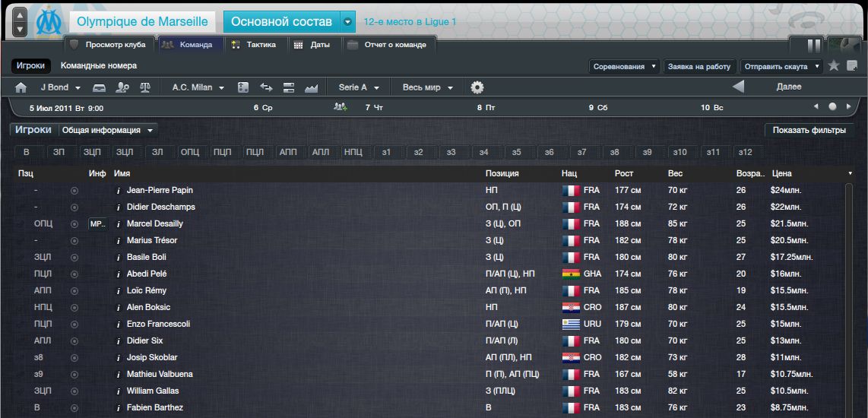Click the round dot in calendar bar
This screenshot has width=868, height=418.
pyautogui.click(x=832, y=107)
